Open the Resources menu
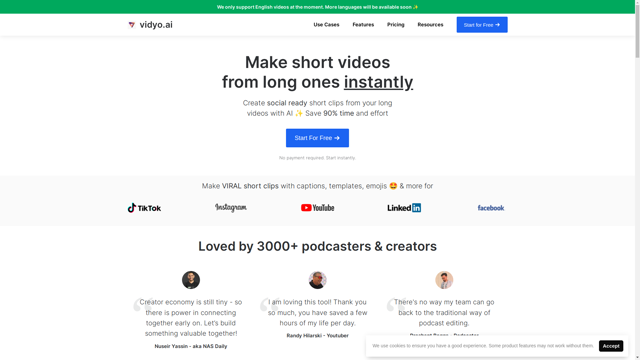 click(430, 25)
